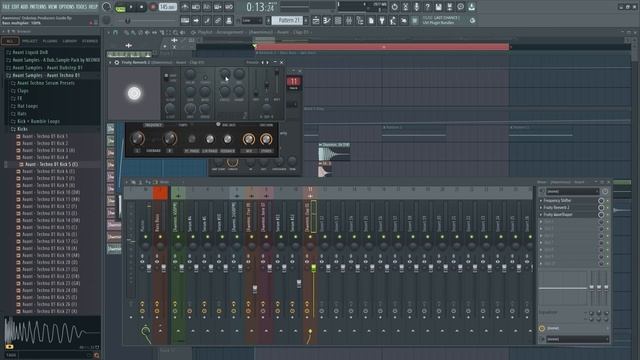This screenshot has height=360, width=640.
Task: Select the browser STARRED tab
Action: (x=90, y=41)
